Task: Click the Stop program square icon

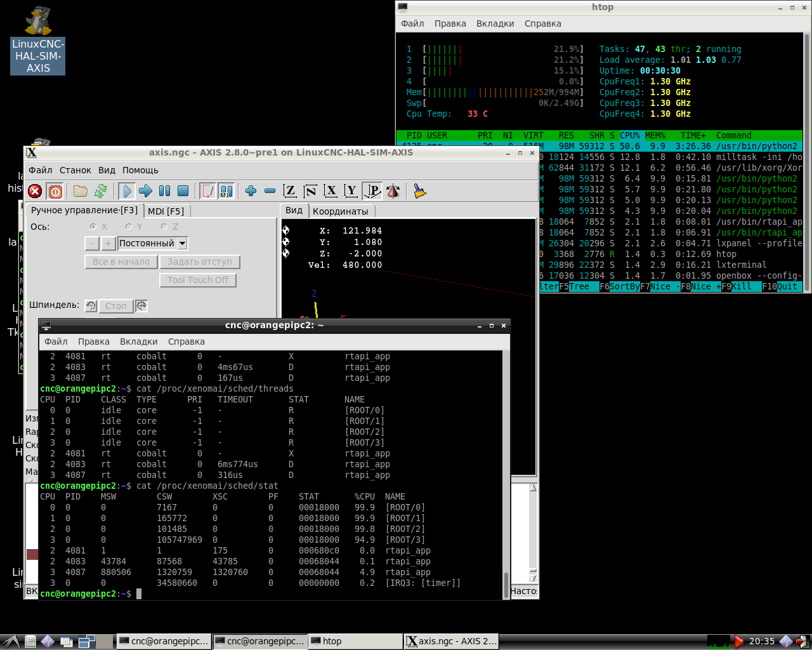Action: pyautogui.click(x=183, y=191)
